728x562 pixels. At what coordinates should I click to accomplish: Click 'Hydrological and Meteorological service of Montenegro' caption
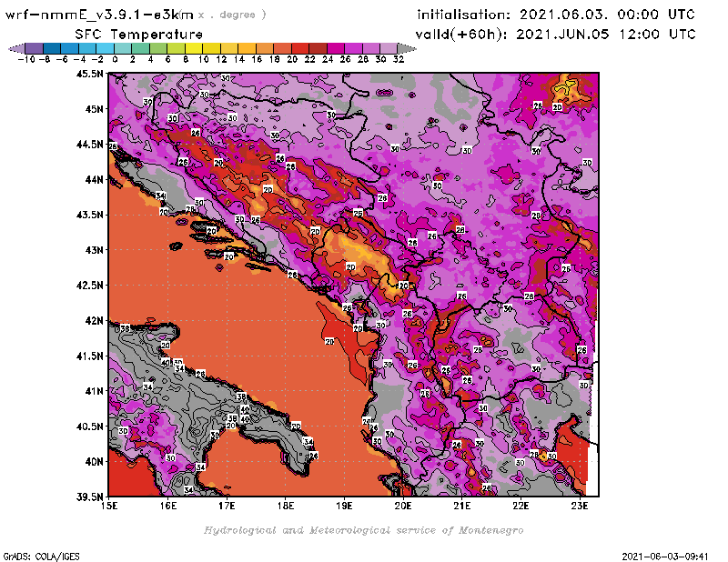[363, 530]
